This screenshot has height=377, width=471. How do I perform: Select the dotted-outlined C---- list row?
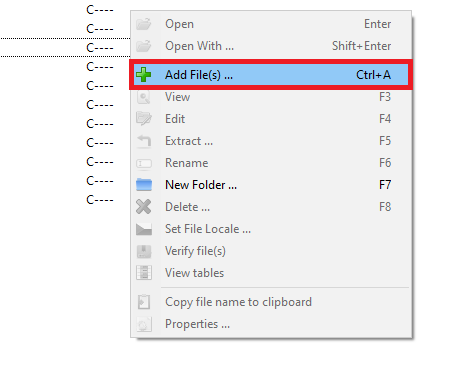(65, 48)
